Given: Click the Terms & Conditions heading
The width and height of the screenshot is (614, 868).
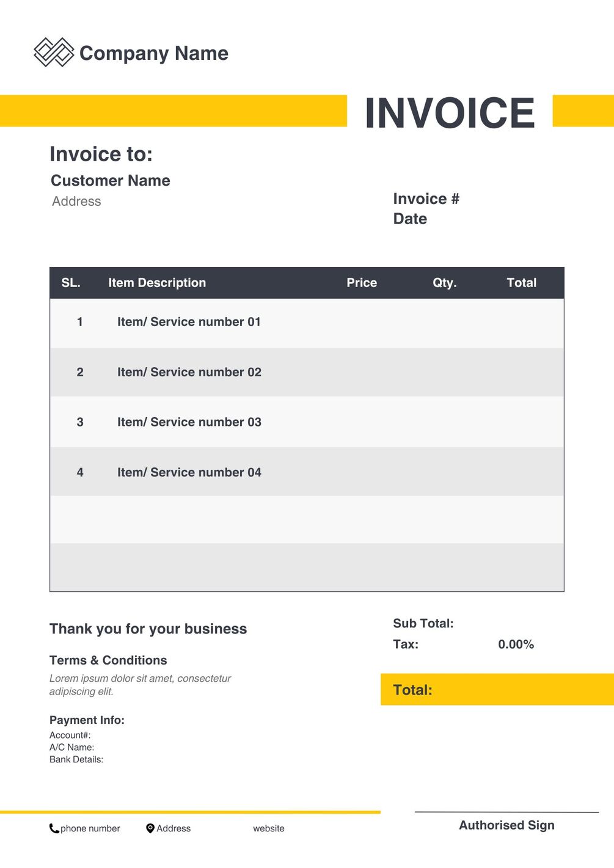Looking at the screenshot, I should [108, 660].
